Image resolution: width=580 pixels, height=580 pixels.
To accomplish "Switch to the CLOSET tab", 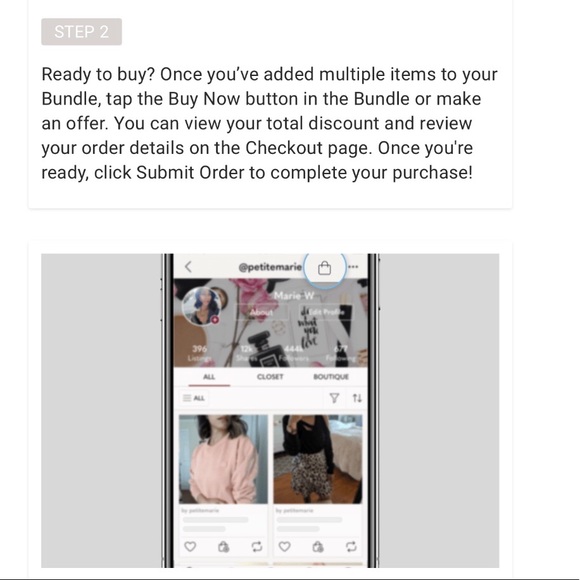I will point(270,377).
